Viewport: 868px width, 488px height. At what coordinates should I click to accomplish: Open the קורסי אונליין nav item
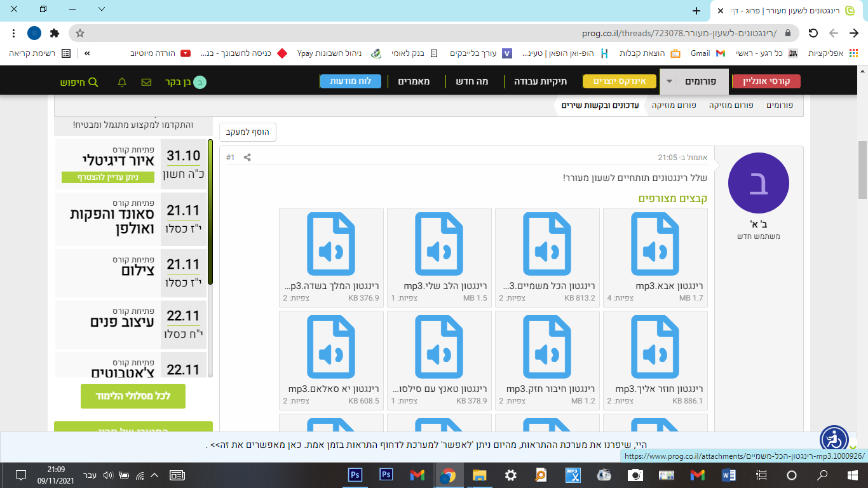pos(766,81)
